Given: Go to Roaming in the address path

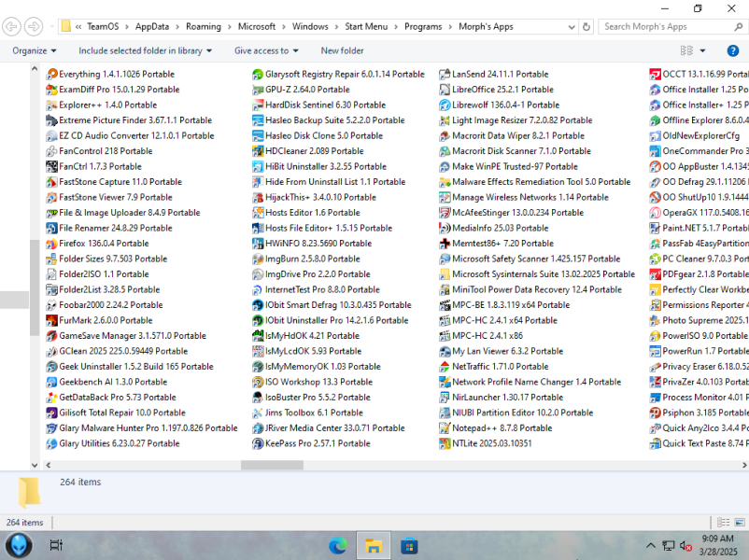Looking at the screenshot, I should pyautogui.click(x=204, y=27).
